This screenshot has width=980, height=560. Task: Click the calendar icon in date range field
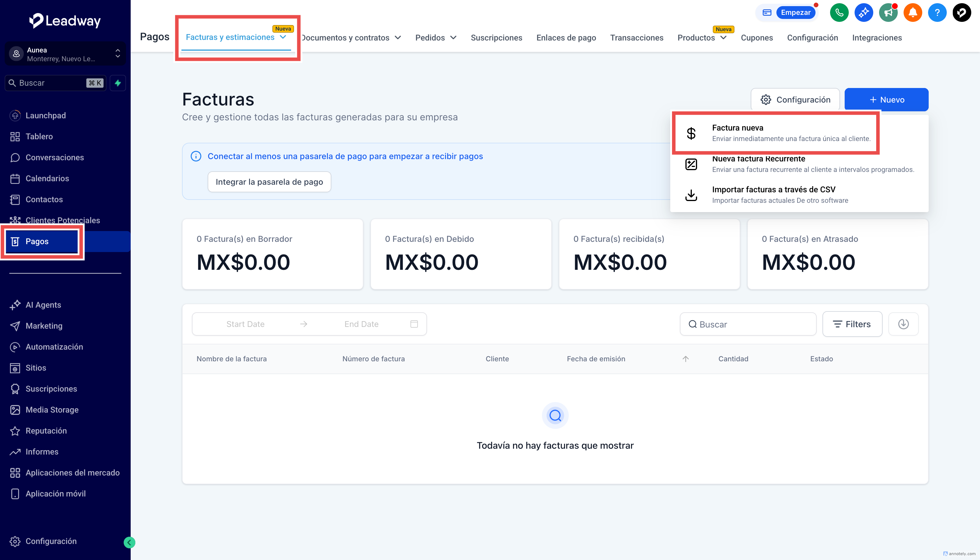click(414, 324)
